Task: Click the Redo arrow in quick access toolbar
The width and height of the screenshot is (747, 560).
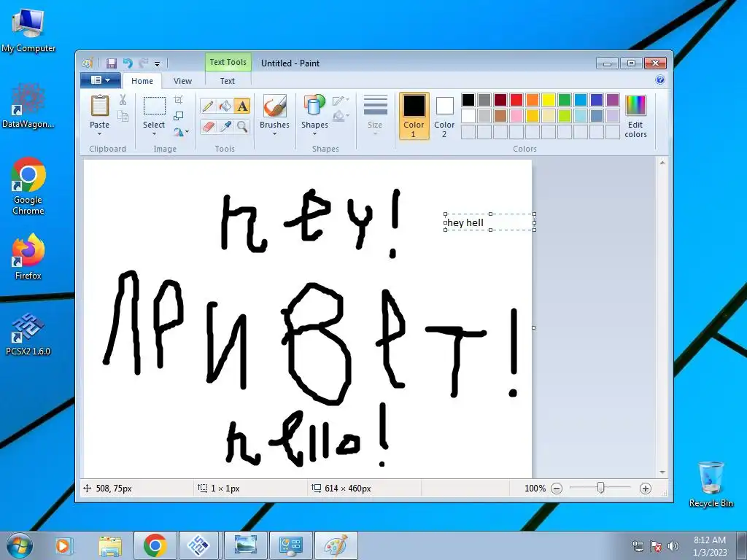Action: click(144, 63)
